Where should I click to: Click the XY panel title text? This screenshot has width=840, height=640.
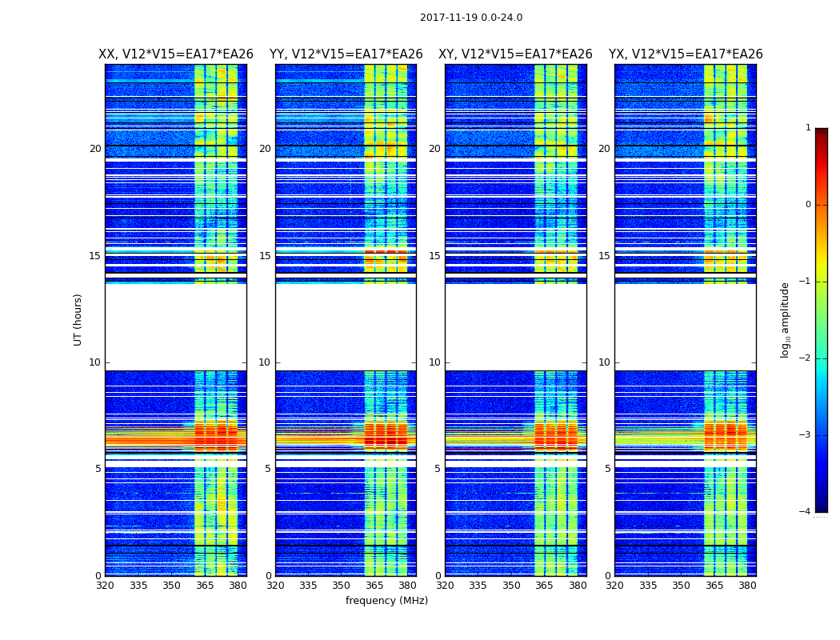point(515,54)
